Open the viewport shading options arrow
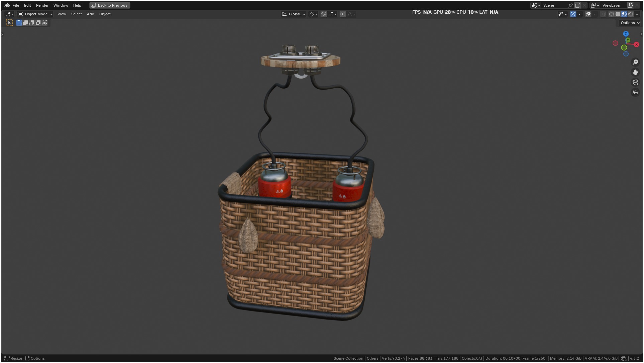Screen dimensions: 644x363 [637, 14]
